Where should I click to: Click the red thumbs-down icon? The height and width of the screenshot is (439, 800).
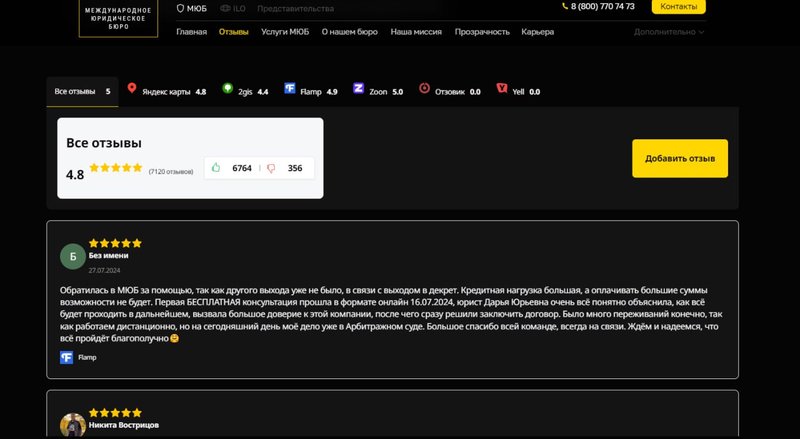pos(271,168)
